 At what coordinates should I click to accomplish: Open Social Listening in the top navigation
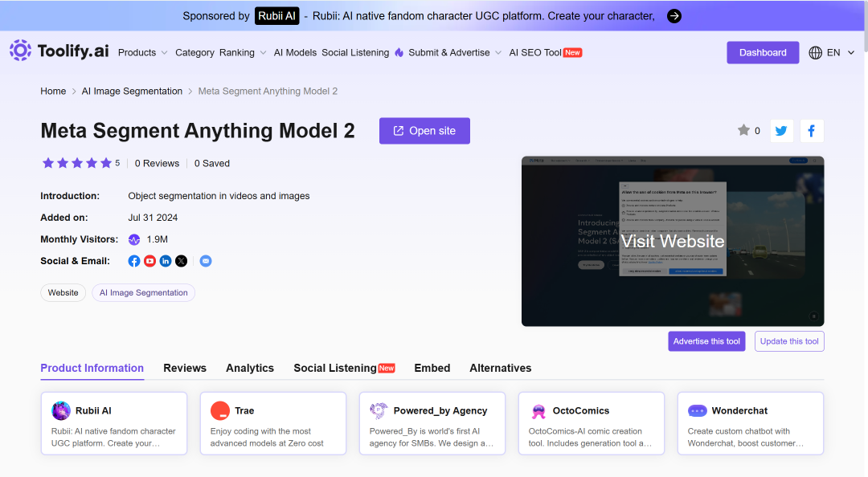tap(355, 52)
